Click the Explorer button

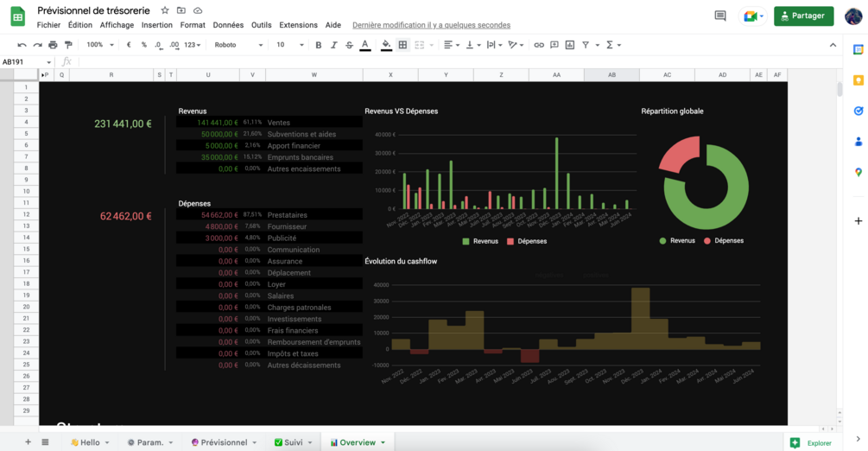pyautogui.click(x=812, y=442)
